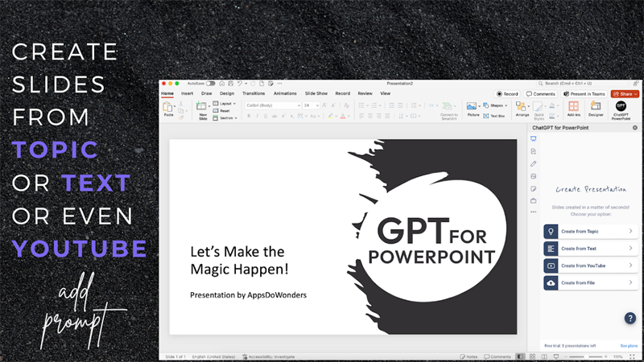Click the blue help question mark button

(630, 318)
